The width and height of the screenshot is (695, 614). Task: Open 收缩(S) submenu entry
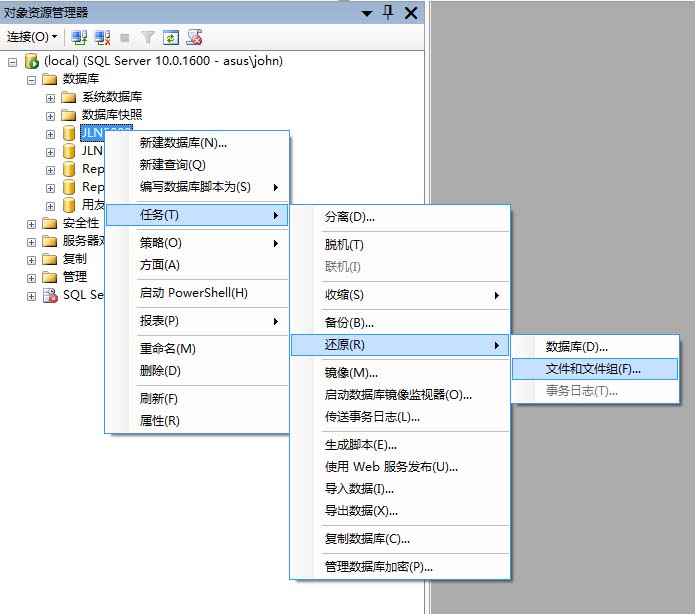344,295
